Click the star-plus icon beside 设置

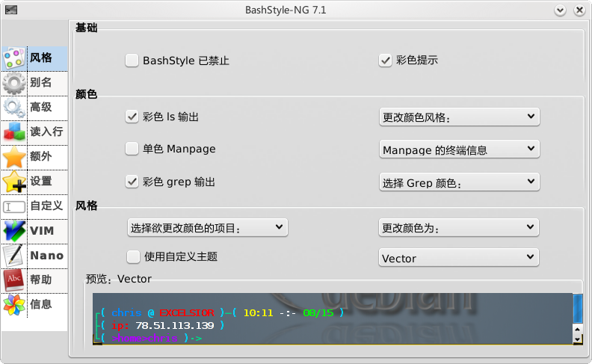point(14,182)
